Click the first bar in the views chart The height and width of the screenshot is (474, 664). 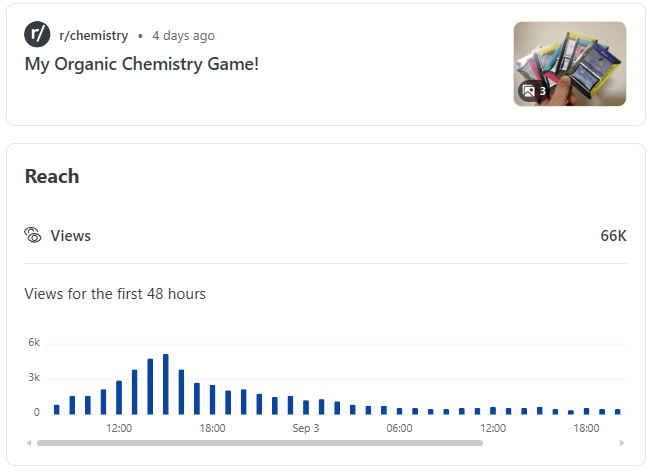pos(57,409)
